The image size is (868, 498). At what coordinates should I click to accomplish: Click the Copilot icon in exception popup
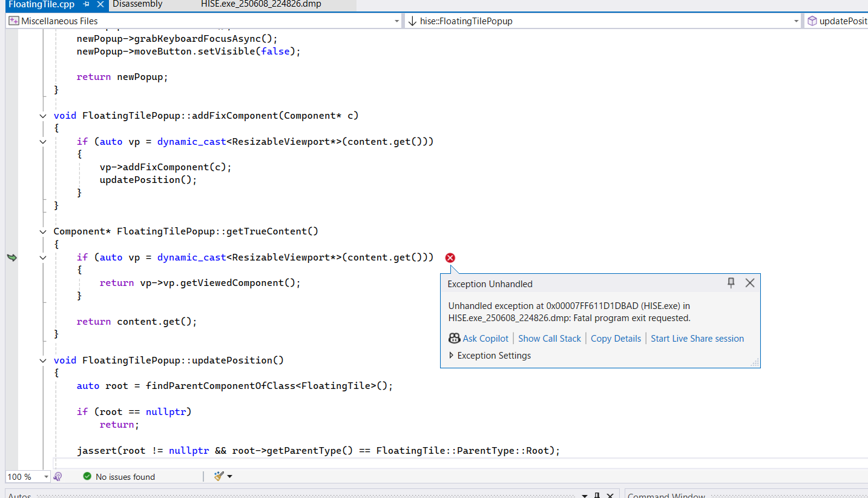[x=455, y=339]
